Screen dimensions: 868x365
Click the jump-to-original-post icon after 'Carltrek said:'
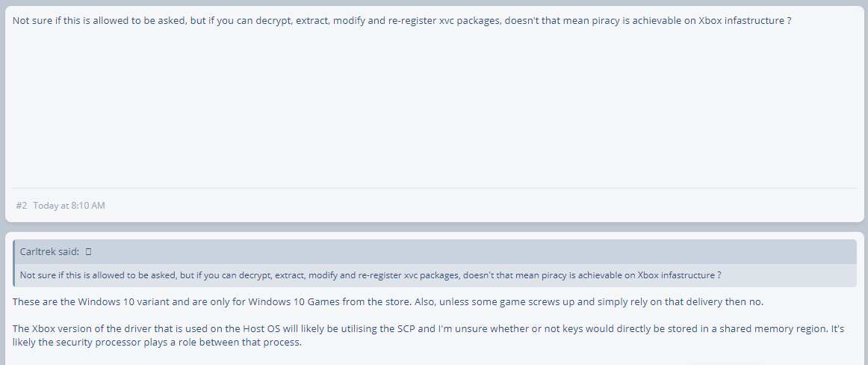pos(89,252)
